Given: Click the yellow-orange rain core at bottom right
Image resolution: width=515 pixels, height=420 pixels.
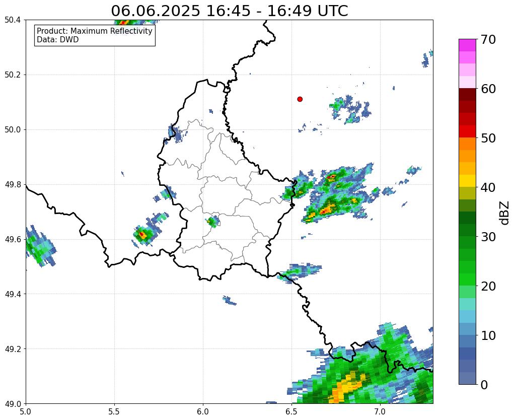Looking at the screenshot, I should (x=347, y=386).
